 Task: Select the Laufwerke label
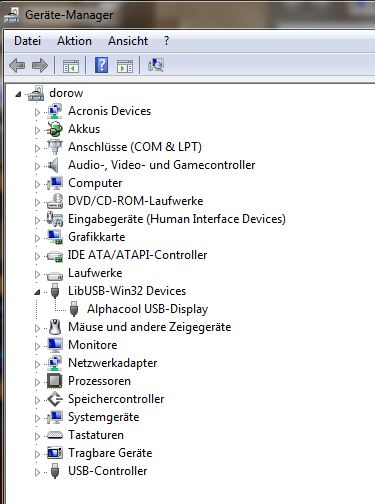point(95,273)
